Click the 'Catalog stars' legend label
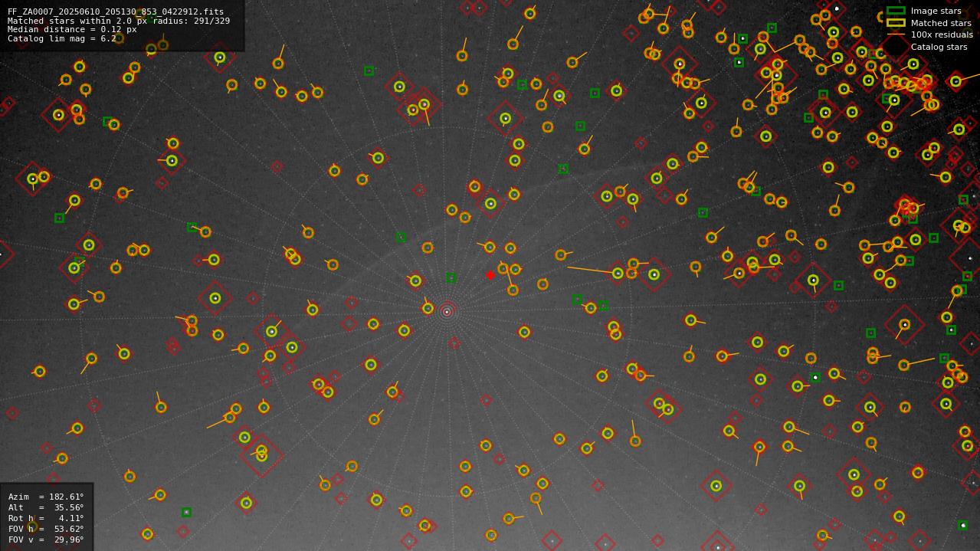 click(939, 48)
